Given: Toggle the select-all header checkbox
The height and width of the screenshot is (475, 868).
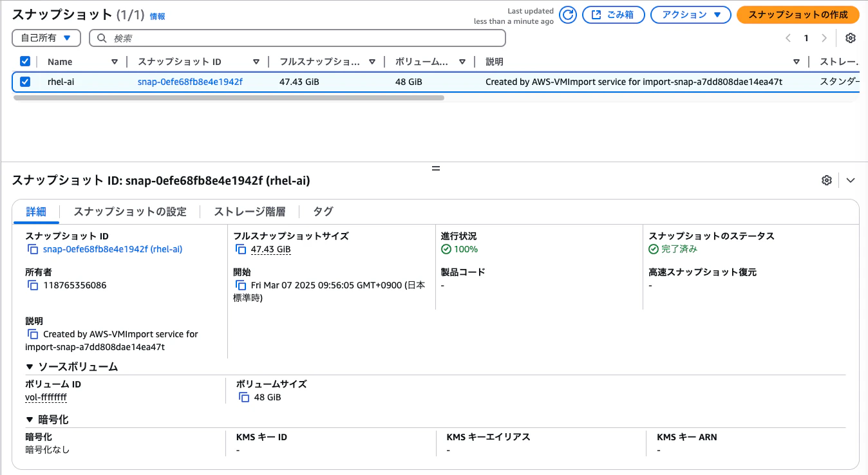Looking at the screenshot, I should click(25, 61).
